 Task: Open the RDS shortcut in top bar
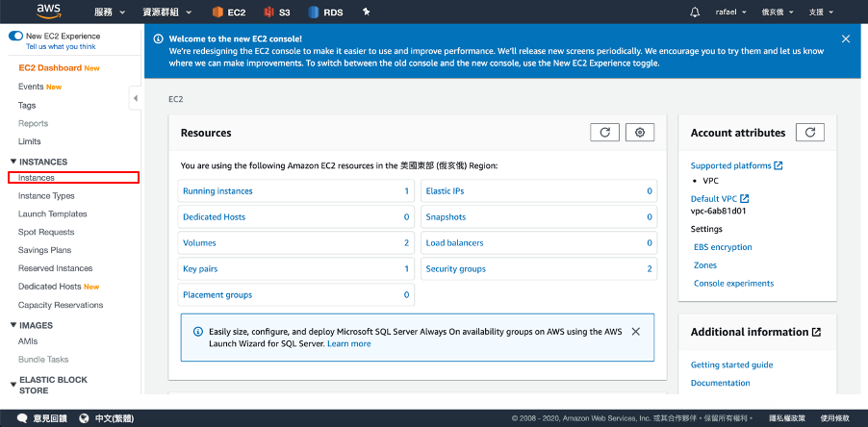point(325,13)
